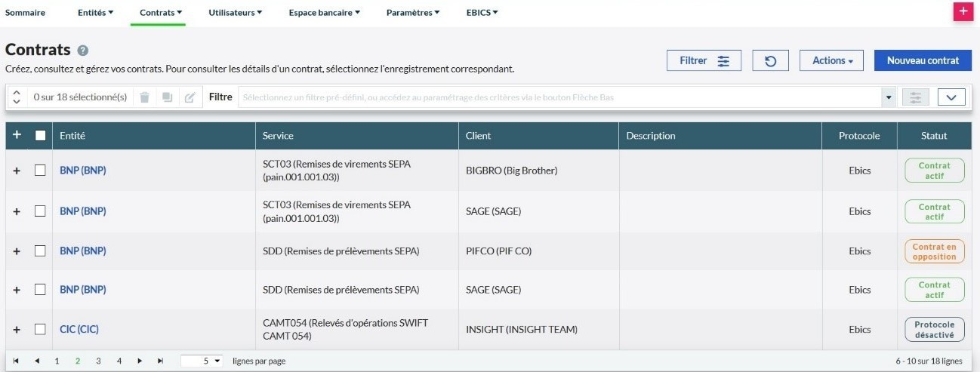Check the box for the BIGBRO contract row
980x372 pixels.
40,171
